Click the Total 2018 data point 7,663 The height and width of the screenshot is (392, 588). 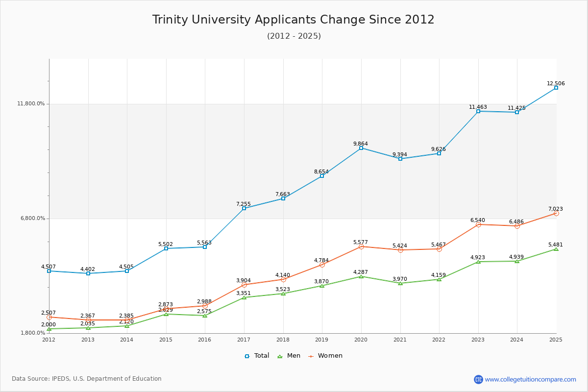[283, 198]
